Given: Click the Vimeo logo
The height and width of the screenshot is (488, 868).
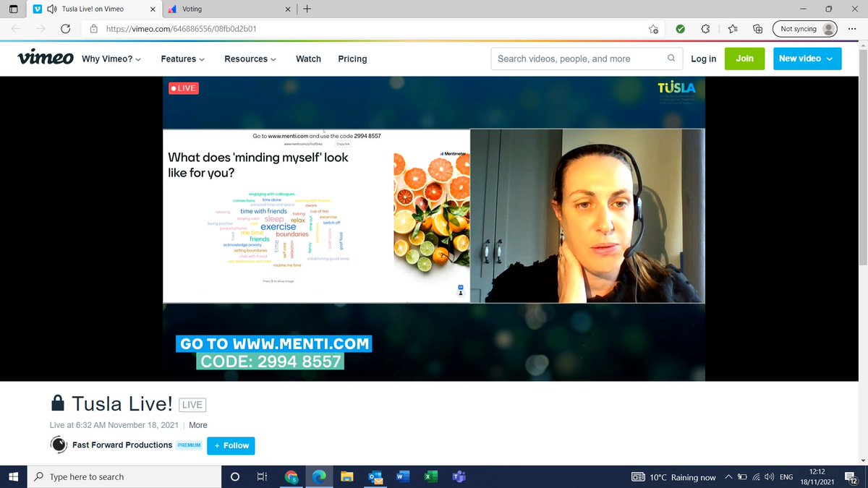Looking at the screenshot, I should (46, 58).
